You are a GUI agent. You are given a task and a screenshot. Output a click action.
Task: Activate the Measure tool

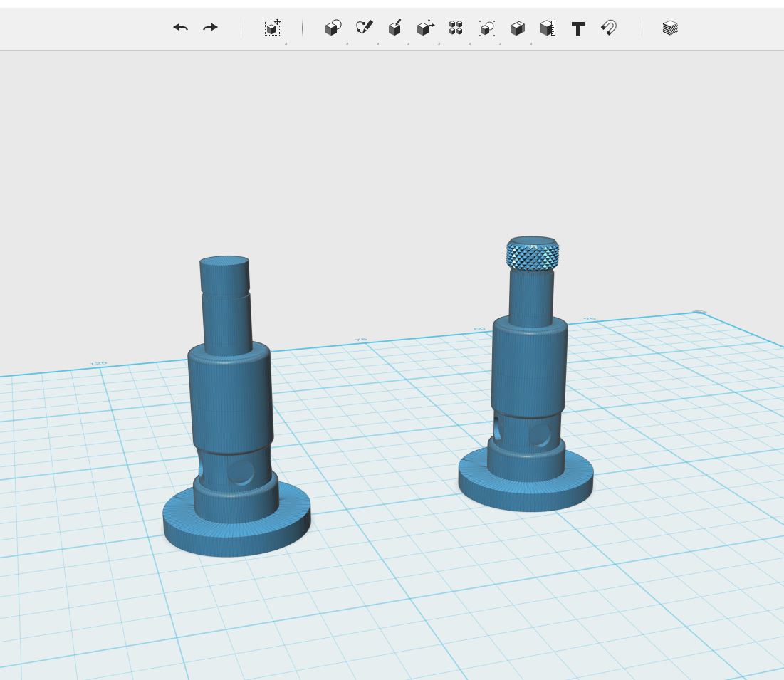tap(548, 28)
